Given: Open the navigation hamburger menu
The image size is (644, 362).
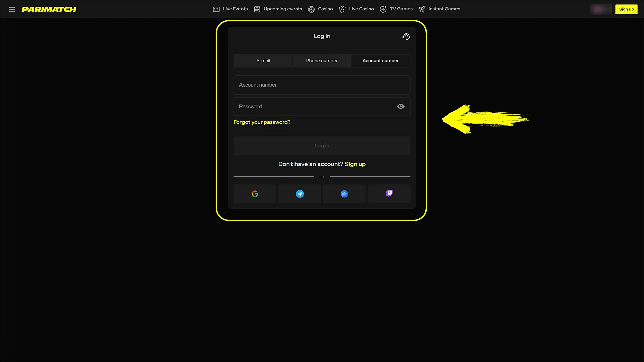Looking at the screenshot, I should click(x=12, y=9).
